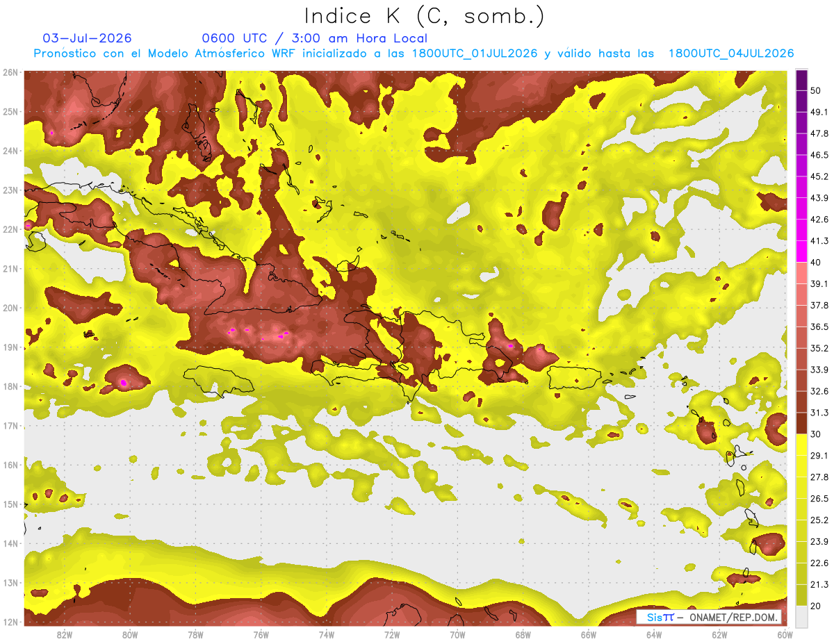Click the 76W longitude label
This screenshot has height=644, width=834.
(x=261, y=634)
